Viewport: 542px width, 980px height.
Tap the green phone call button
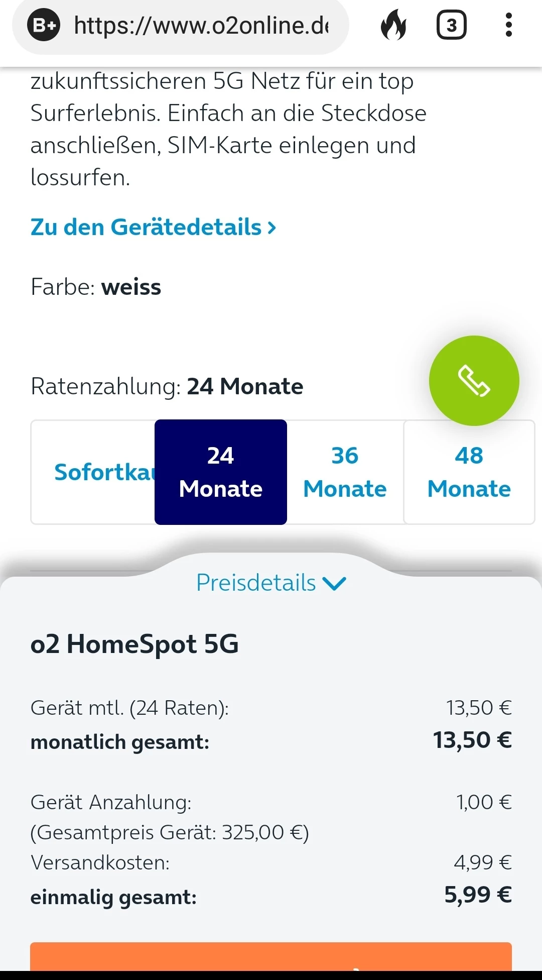(x=474, y=380)
